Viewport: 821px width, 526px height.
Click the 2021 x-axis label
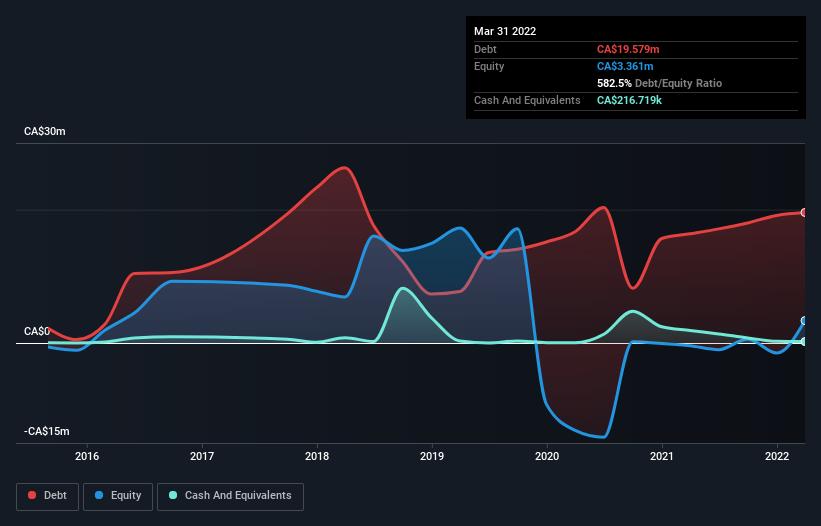click(662, 456)
